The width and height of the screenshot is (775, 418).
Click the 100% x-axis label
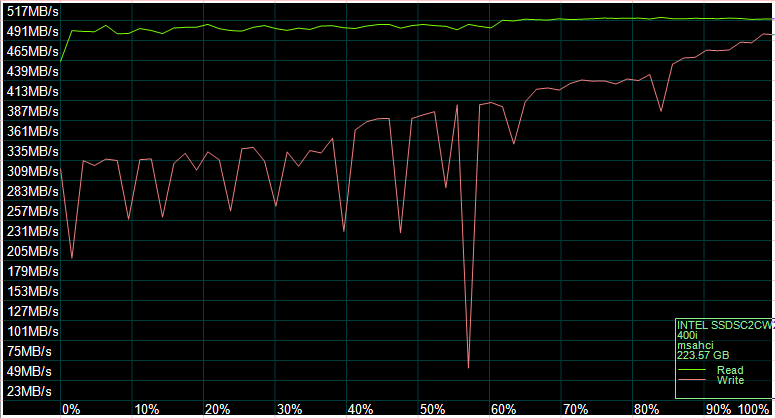[x=754, y=409]
